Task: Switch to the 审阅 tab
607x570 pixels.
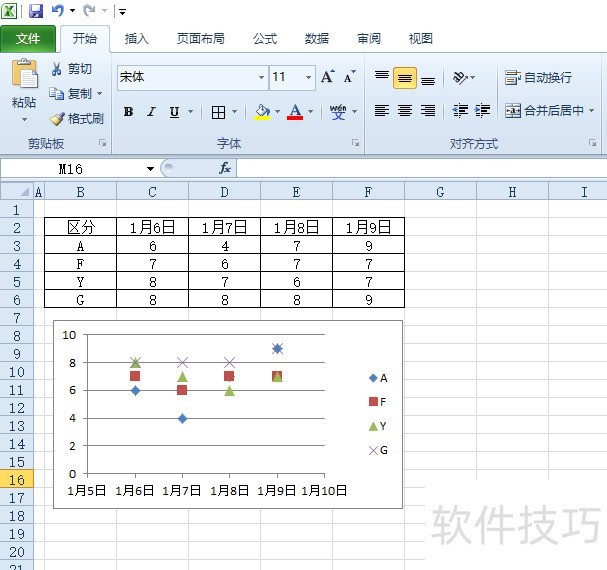Action: click(x=369, y=39)
